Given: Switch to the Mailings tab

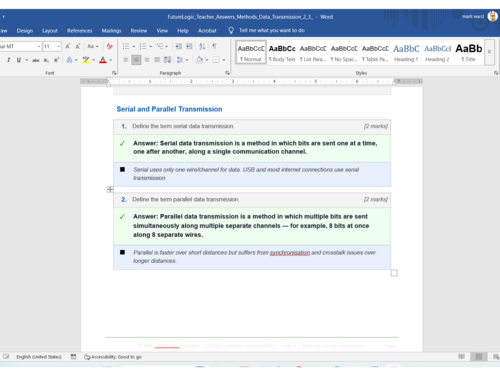Looking at the screenshot, I should 112,31.
